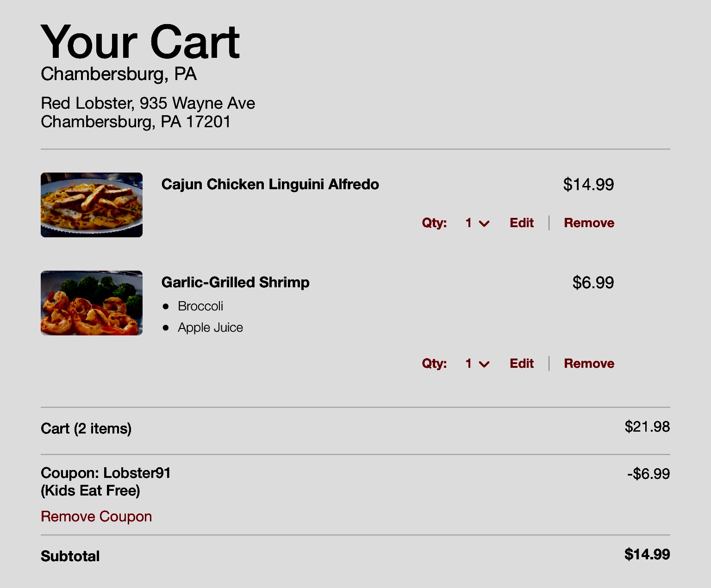
Task: Open the Garlic-Grilled Shrimp quantity dropdown
Action: [x=477, y=364]
